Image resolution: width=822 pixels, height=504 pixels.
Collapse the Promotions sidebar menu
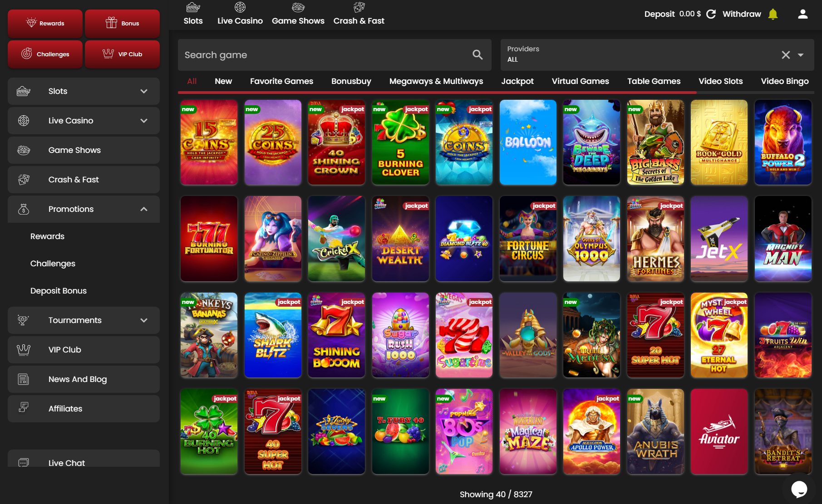[x=144, y=209]
